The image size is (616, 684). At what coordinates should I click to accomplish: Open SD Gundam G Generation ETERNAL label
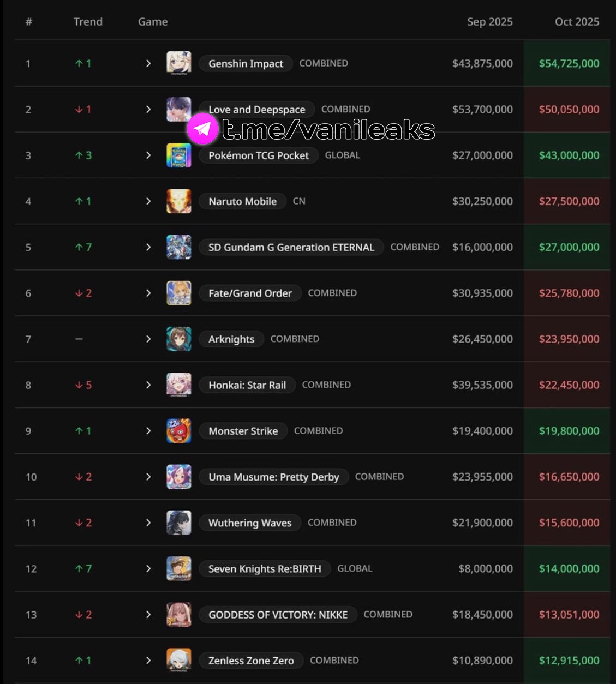pos(291,247)
